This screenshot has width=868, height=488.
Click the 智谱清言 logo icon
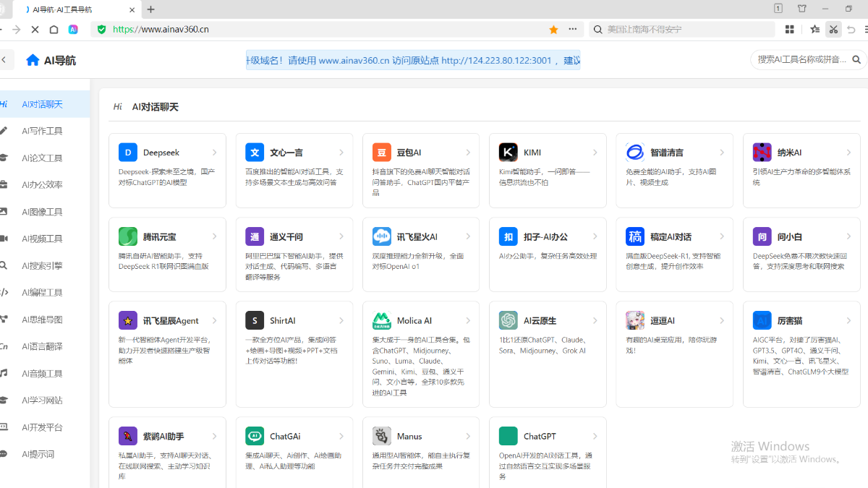coord(635,152)
